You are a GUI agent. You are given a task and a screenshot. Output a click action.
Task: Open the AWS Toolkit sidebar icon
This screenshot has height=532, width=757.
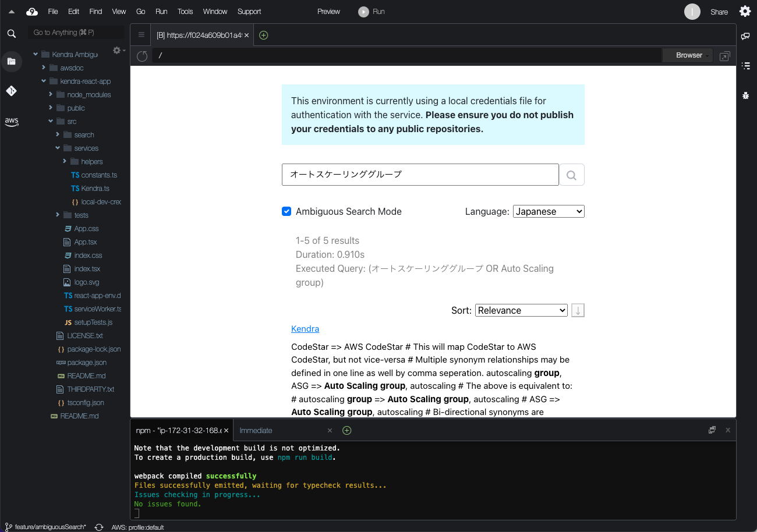[x=11, y=122]
